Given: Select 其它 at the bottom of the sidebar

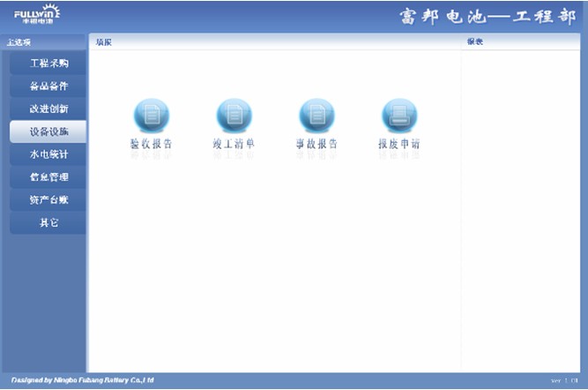Looking at the screenshot, I should [48, 223].
